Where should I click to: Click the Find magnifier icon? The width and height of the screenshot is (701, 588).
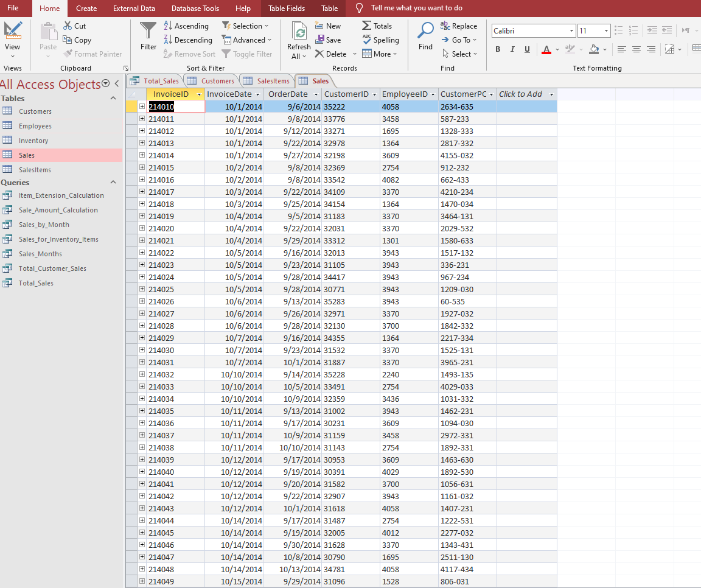pyautogui.click(x=425, y=35)
